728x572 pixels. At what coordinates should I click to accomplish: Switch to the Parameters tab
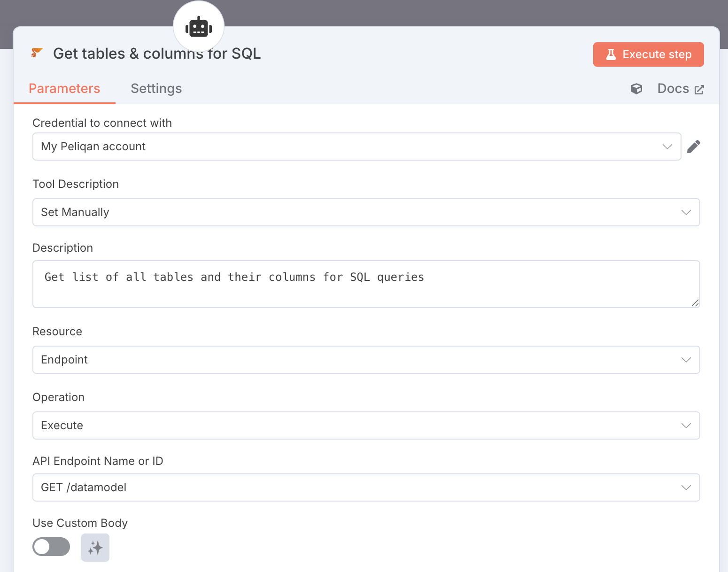click(64, 89)
